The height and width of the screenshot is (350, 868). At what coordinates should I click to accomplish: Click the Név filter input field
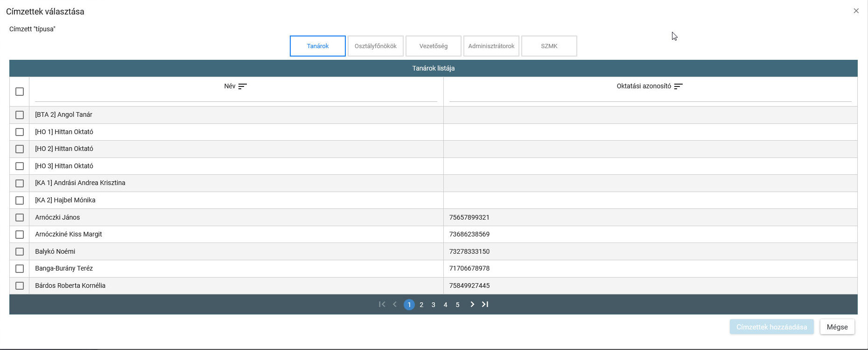coord(236,97)
